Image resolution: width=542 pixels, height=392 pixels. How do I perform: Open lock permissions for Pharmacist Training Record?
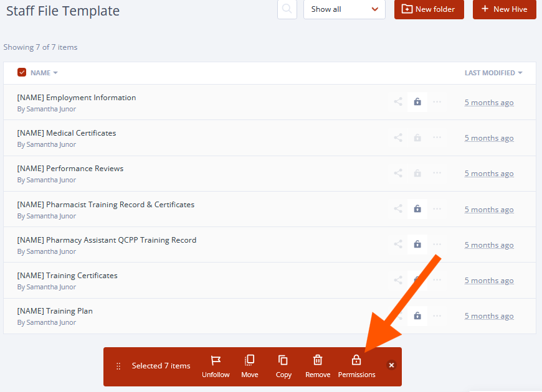point(417,208)
